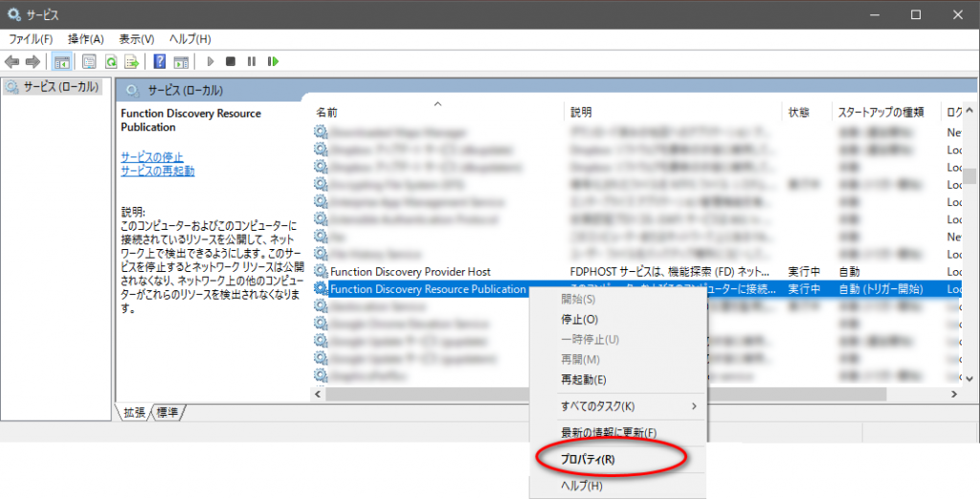This screenshot has width=980, height=499.
Task: Open Properties via the toolbar icon
Action: pos(89,61)
